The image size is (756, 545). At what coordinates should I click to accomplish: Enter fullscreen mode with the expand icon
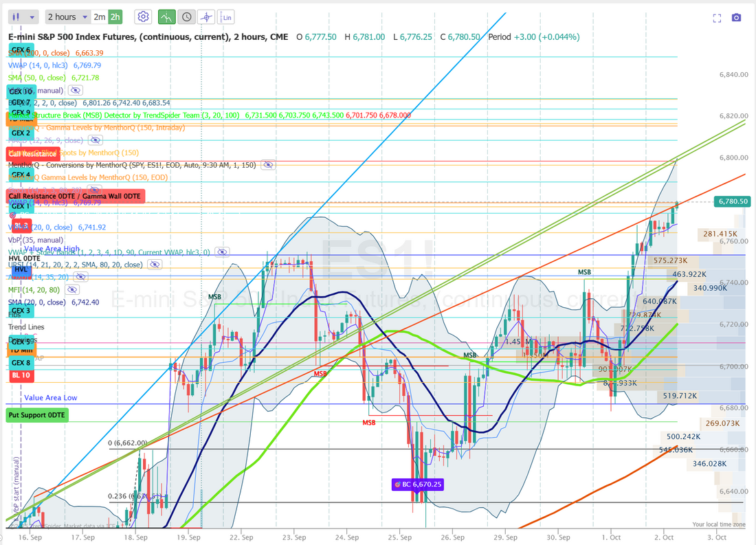717,17
